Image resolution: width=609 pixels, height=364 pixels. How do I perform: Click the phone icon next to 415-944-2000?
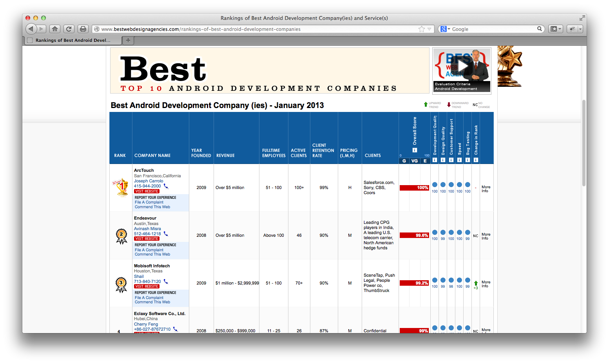(166, 186)
